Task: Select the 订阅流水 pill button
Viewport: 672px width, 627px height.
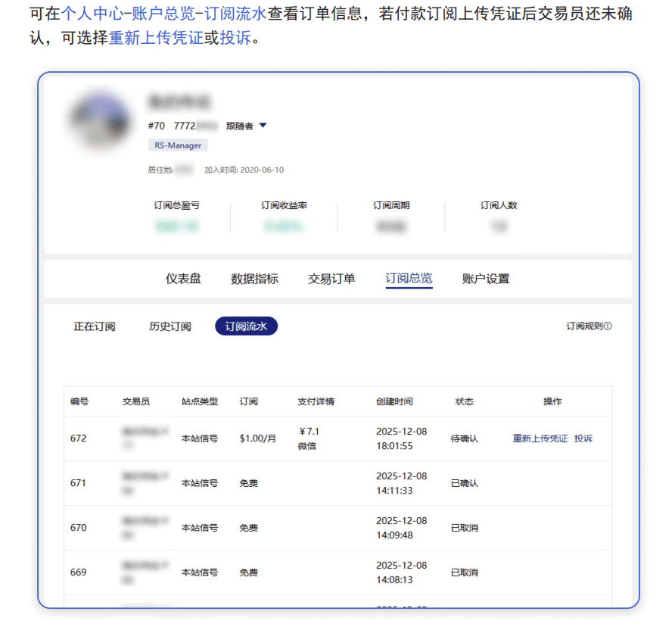Action: 246,326
